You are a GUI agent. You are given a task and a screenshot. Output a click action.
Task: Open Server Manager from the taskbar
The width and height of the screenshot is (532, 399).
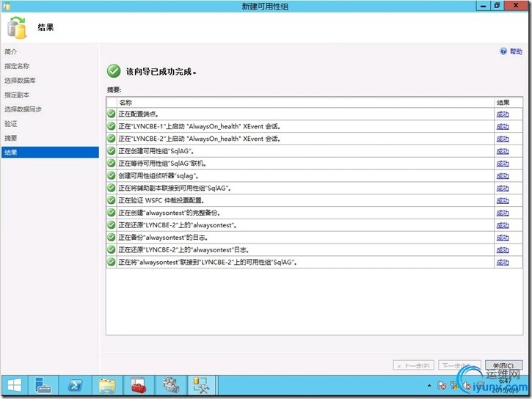[x=43, y=386]
